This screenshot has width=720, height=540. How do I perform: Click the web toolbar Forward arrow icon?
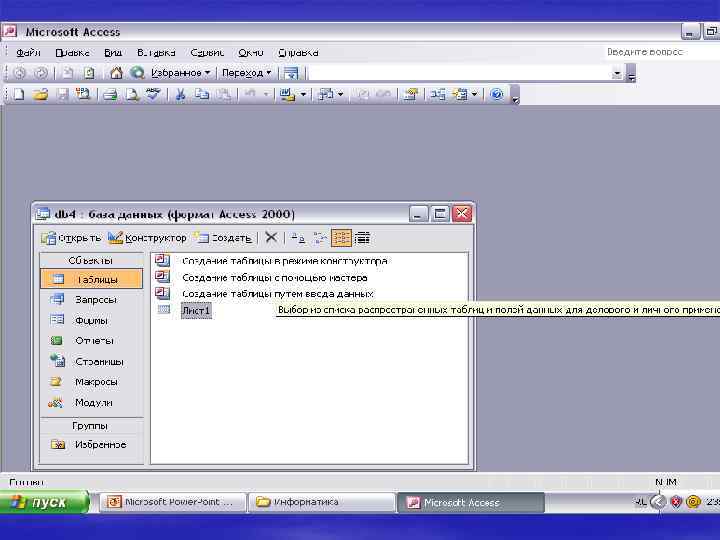point(41,73)
